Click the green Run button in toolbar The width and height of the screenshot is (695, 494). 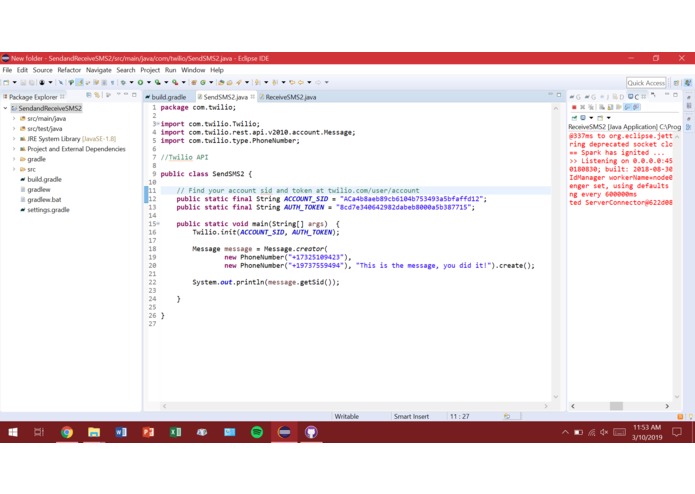(x=140, y=82)
